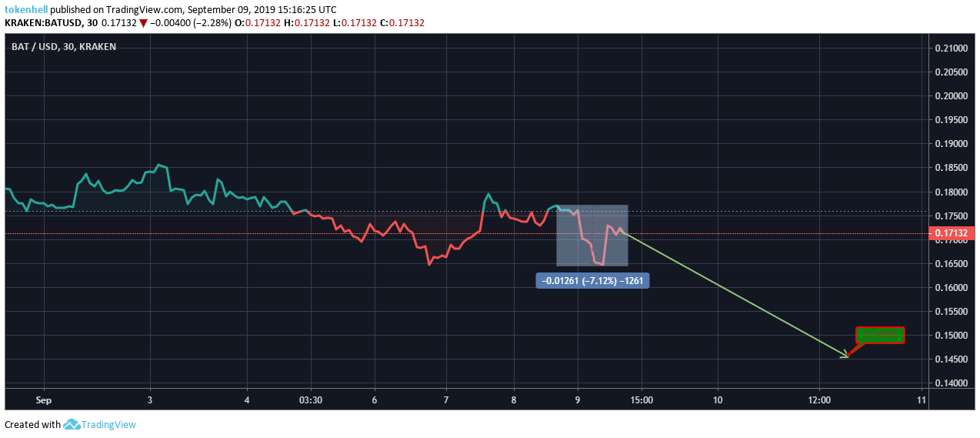980x438 pixels.
Task: Click the TradingView cloud logo icon
Action: pyautogui.click(x=72, y=424)
